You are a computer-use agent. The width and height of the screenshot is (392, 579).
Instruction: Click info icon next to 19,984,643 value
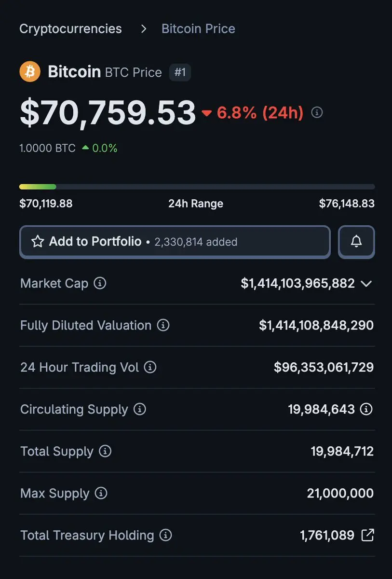(x=366, y=409)
